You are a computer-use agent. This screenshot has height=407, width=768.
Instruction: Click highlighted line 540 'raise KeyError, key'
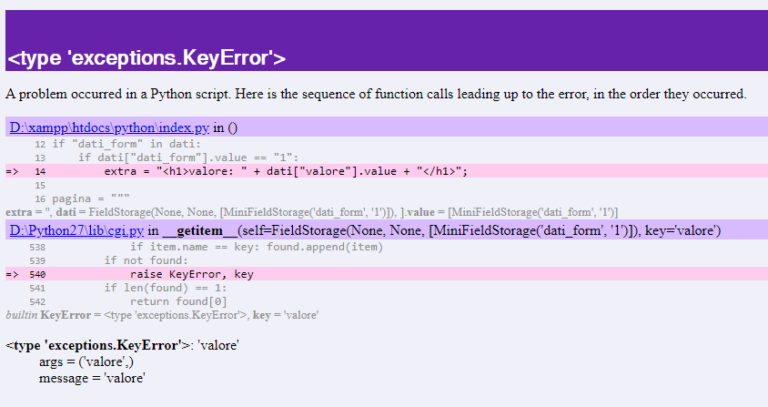tap(191, 273)
